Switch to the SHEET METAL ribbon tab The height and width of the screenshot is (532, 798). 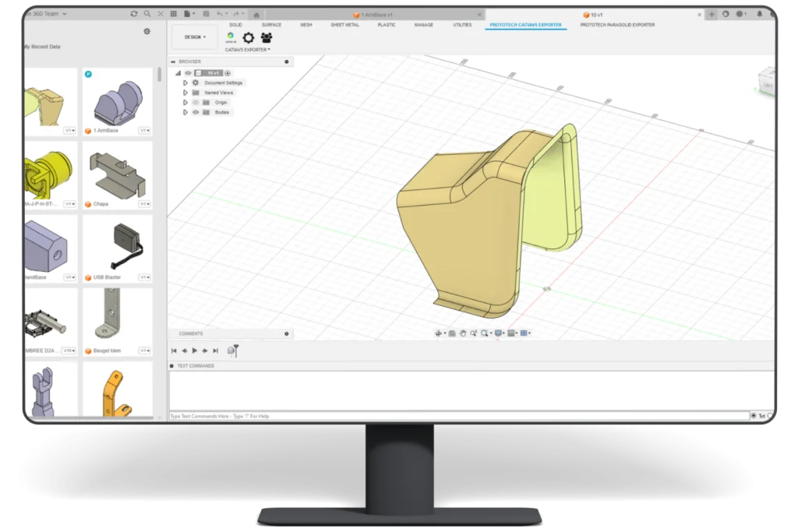[344, 25]
